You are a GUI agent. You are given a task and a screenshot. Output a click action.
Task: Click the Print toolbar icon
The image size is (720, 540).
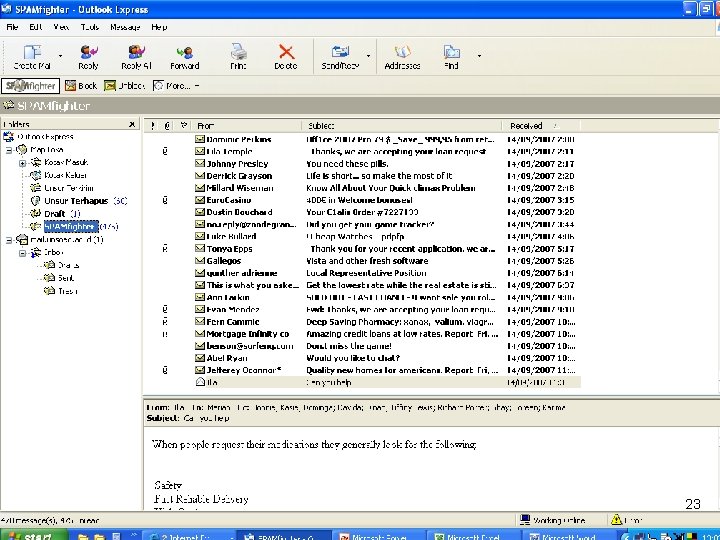click(x=238, y=52)
